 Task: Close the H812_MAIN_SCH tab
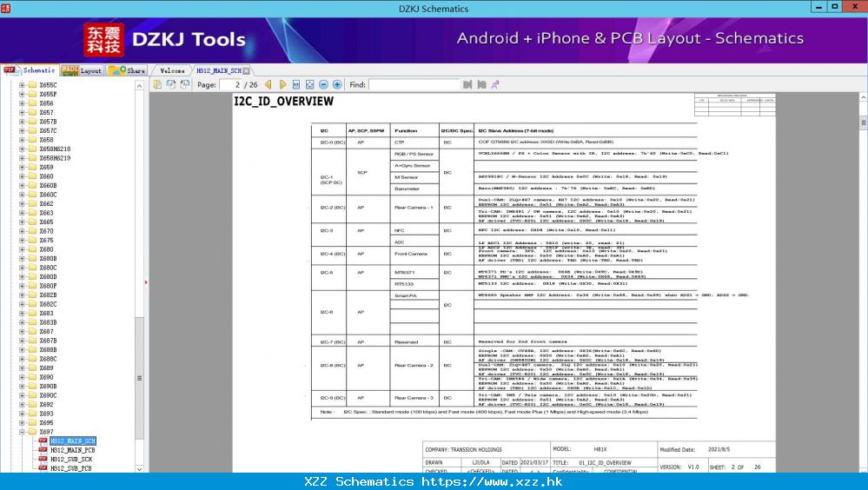coord(247,71)
